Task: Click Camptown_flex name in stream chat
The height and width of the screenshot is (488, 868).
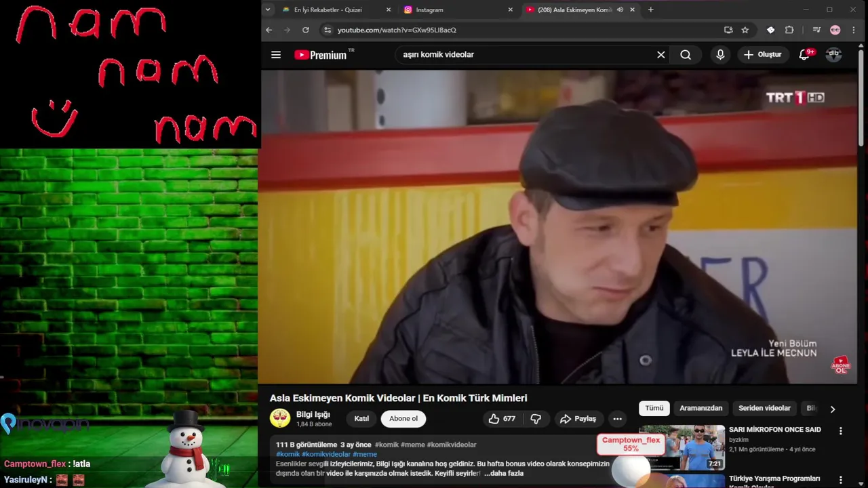Action: (35, 464)
